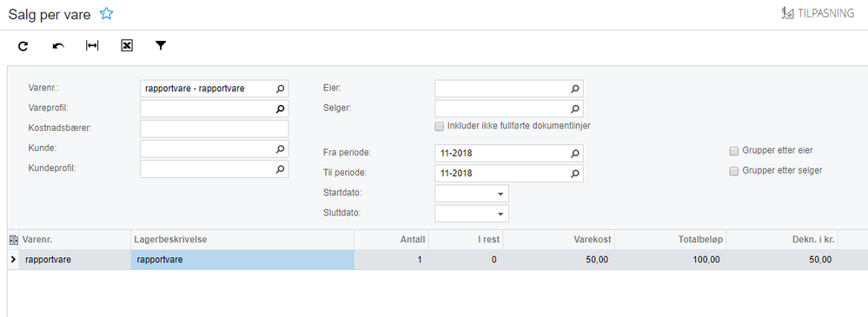The height and width of the screenshot is (317, 868).
Task: Open the filter funnel icon
Action: tap(161, 45)
